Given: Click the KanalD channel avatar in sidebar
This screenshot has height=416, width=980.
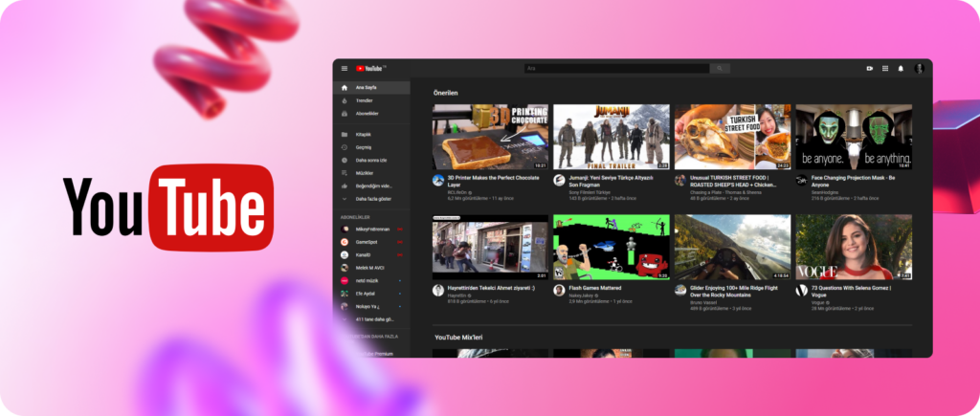Looking at the screenshot, I should [344, 254].
